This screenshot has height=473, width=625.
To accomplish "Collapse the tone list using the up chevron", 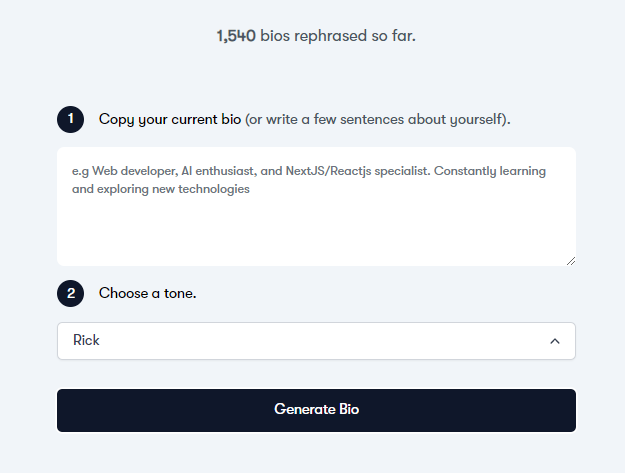I will click(555, 341).
